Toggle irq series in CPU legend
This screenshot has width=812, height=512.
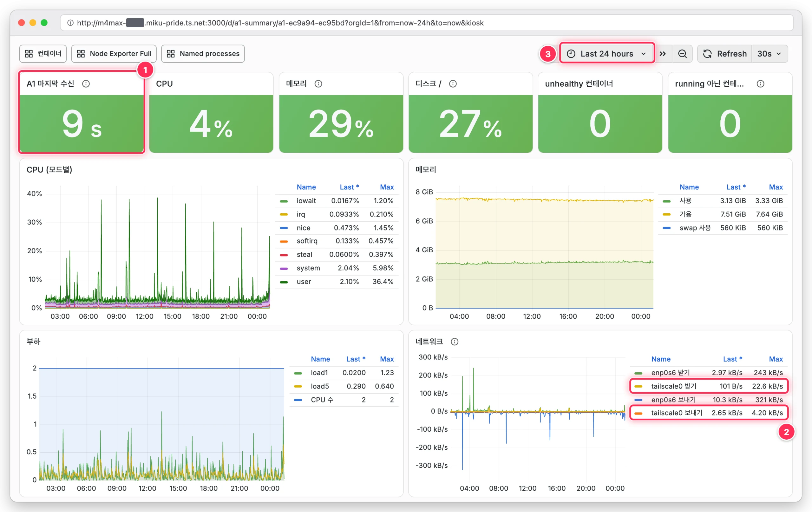point(301,214)
